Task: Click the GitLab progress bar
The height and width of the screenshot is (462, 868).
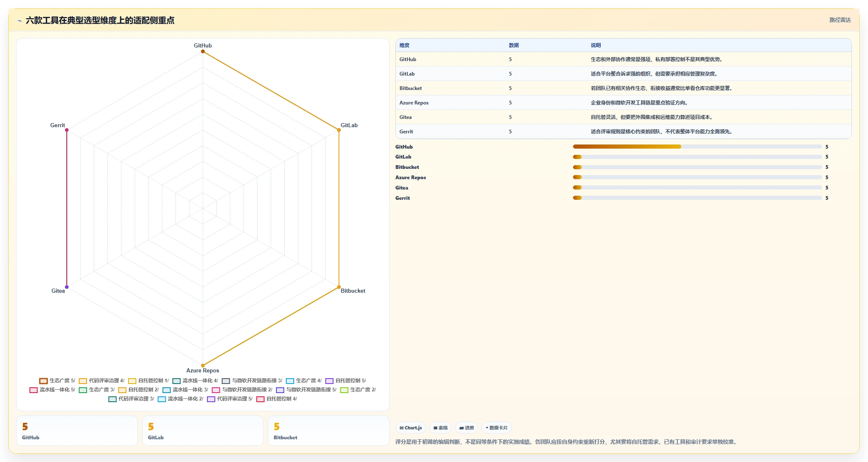Action: (697, 157)
